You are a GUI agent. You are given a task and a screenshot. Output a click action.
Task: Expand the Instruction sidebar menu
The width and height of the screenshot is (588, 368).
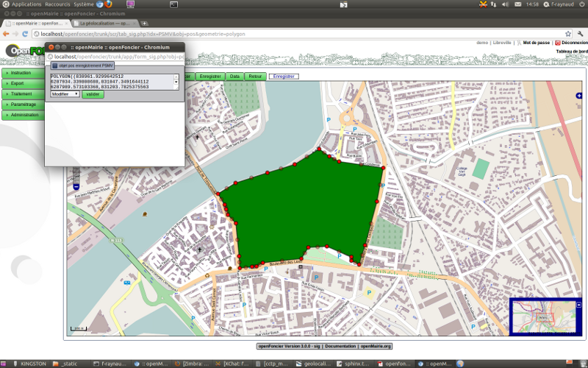point(22,73)
